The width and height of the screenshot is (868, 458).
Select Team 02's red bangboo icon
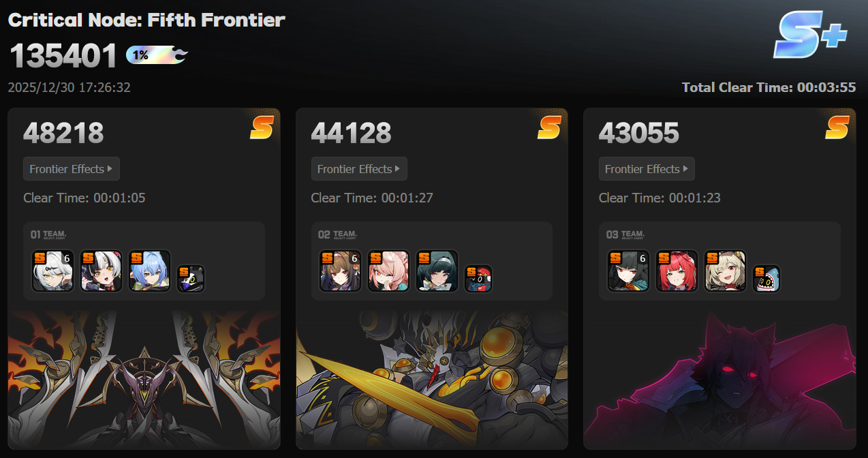point(478,278)
